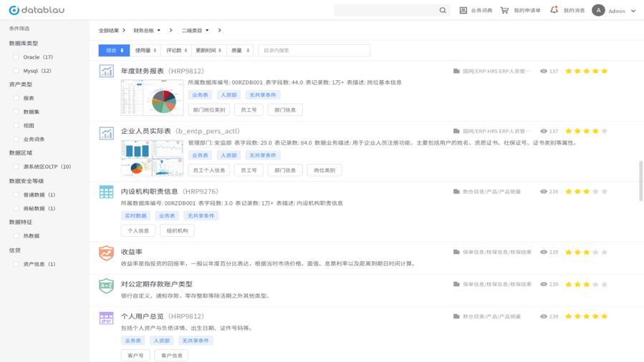Click the folder icon in 企业人员实际表 row

(x=456, y=131)
